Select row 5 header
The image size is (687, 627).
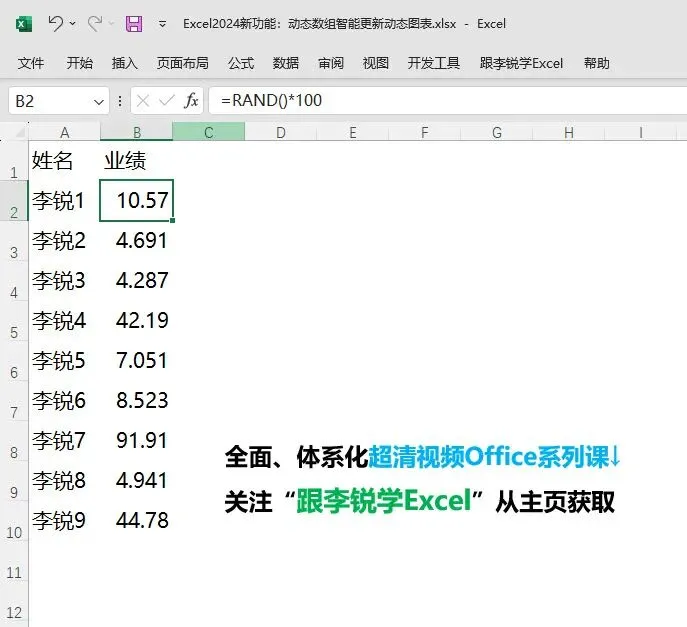click(14, 321)
